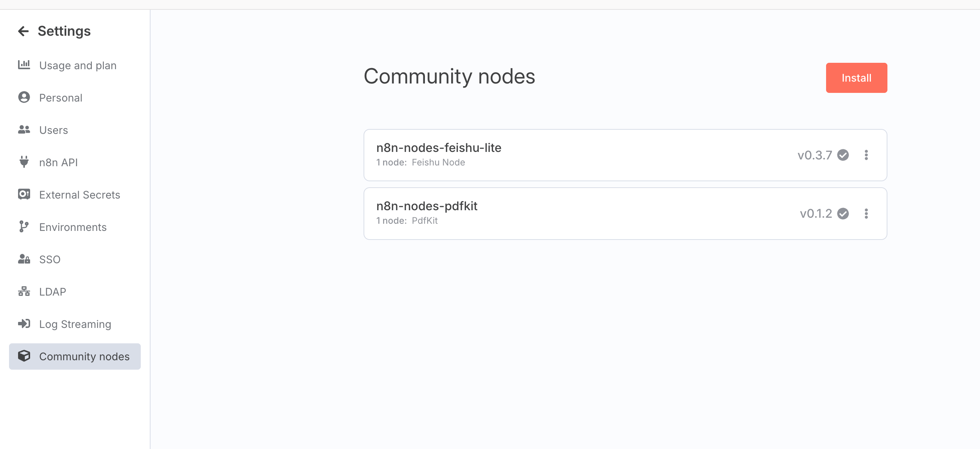Open the Users settings page
The width and height of the screenshot is (980, 449).
coord(75,130)
